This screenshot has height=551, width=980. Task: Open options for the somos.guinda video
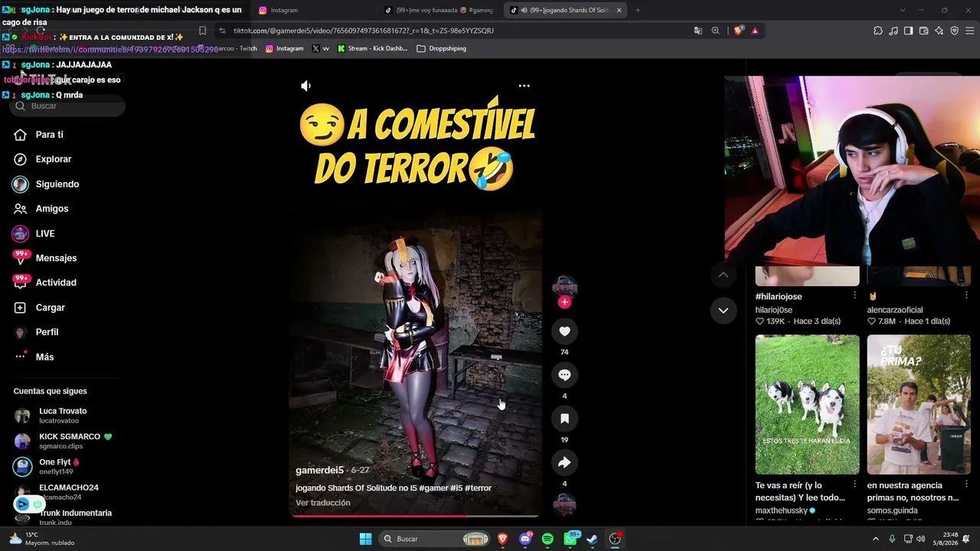pos(966,484)
